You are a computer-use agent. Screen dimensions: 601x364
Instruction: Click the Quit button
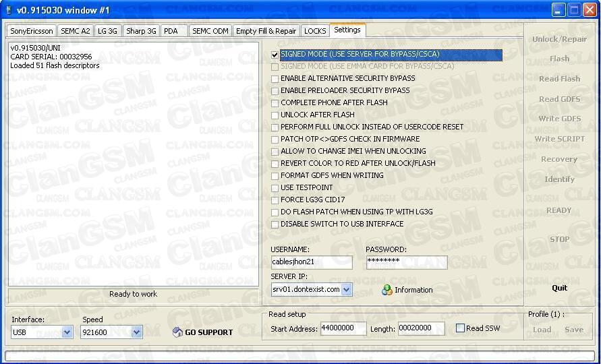pyautogui.click(x=559, y=288)
